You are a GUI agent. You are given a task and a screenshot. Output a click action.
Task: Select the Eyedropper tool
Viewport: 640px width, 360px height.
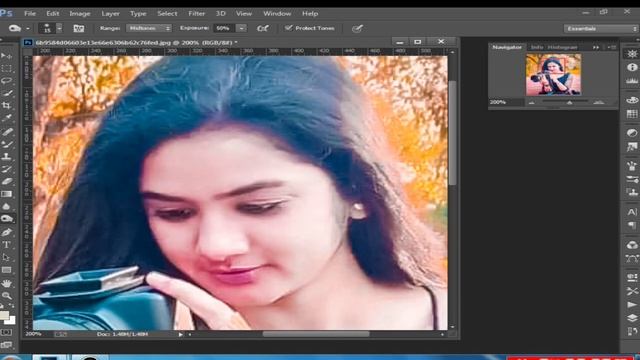(x=6, y=118)
